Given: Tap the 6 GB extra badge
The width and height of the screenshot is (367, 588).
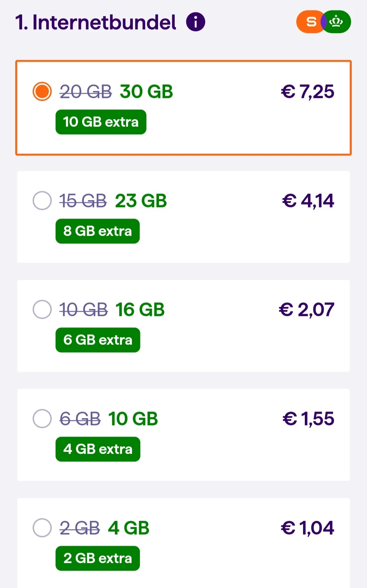Looking at the screenshot, I should [98, 340].
